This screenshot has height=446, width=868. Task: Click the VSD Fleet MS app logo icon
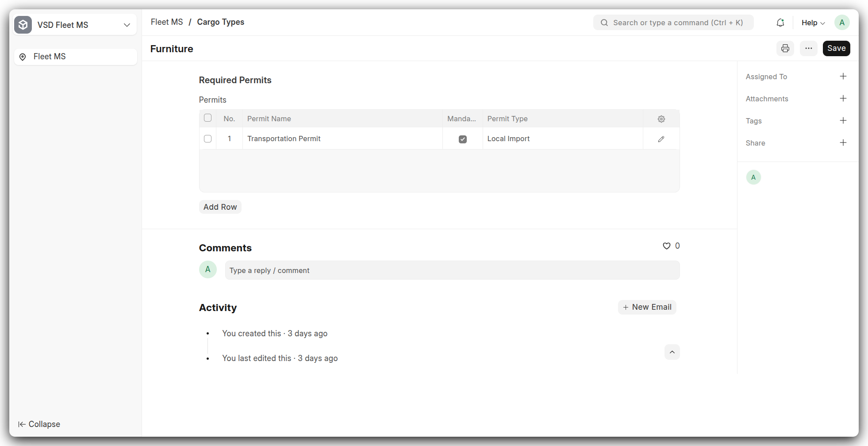(x=23, y=25)
